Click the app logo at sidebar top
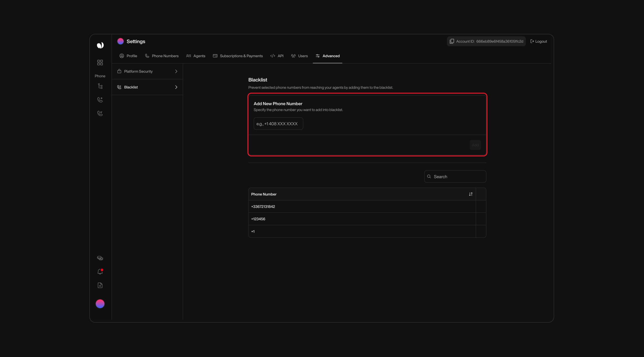The height and width of the screenshot is (357, 644). point(100,45)
